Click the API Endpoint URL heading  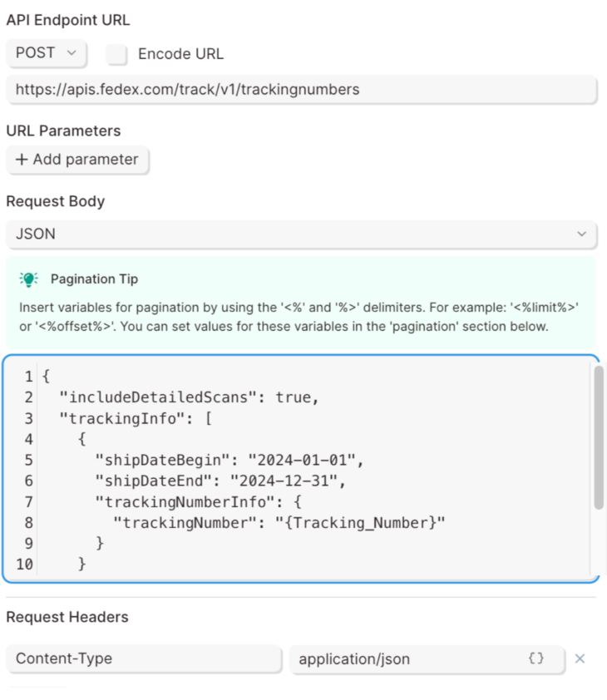(68, 20)
